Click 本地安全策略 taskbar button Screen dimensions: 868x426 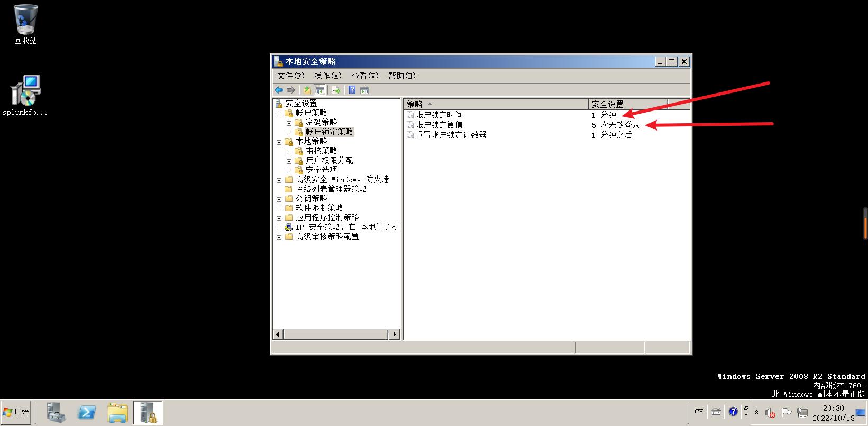point(148,412)
